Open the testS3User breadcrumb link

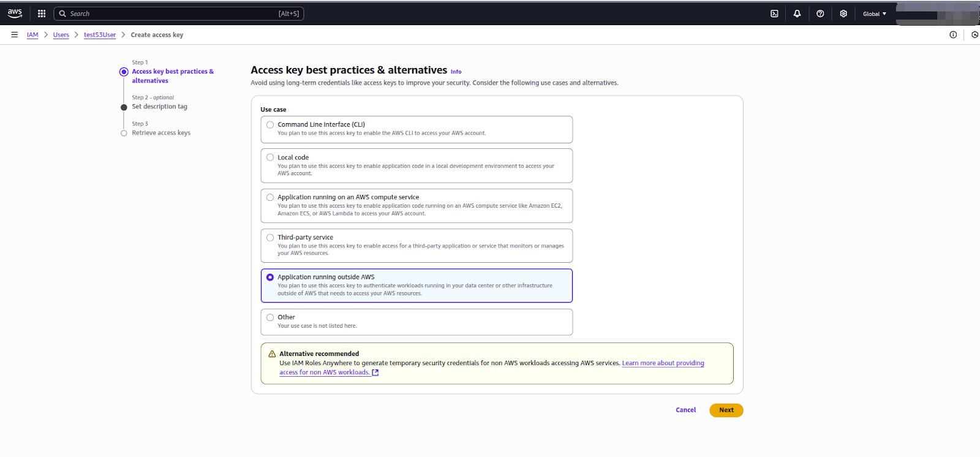(100, 35)
